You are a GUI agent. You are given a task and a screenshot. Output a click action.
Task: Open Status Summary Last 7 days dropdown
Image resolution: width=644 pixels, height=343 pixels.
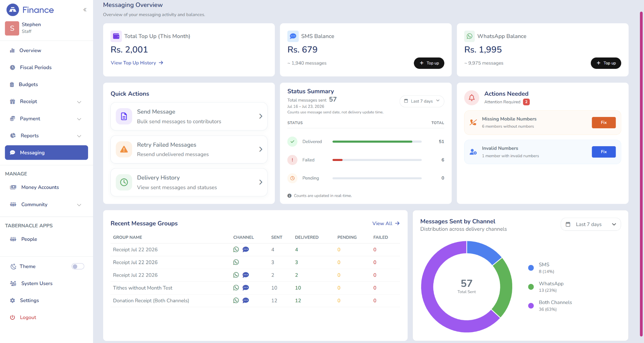pos(422,101)
